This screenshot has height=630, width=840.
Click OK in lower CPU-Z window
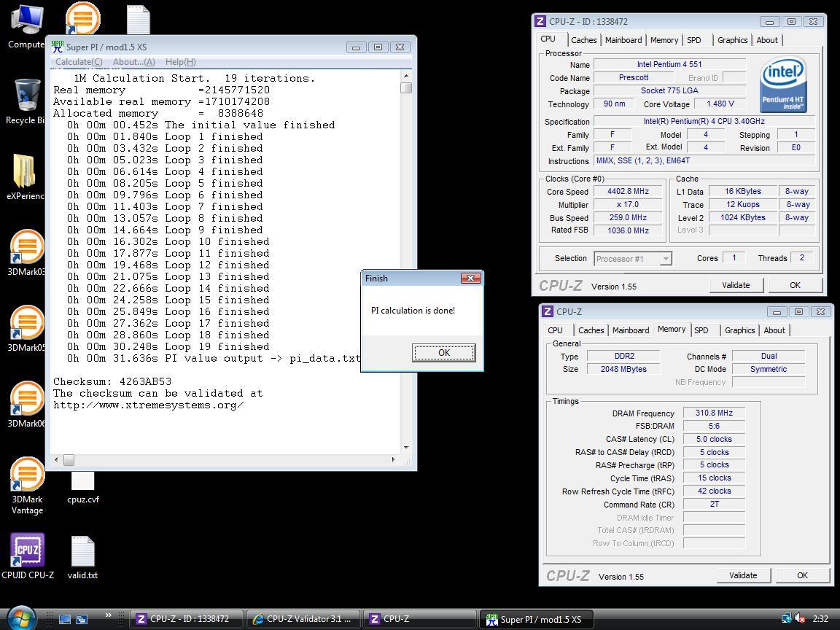tap(802, 575)
